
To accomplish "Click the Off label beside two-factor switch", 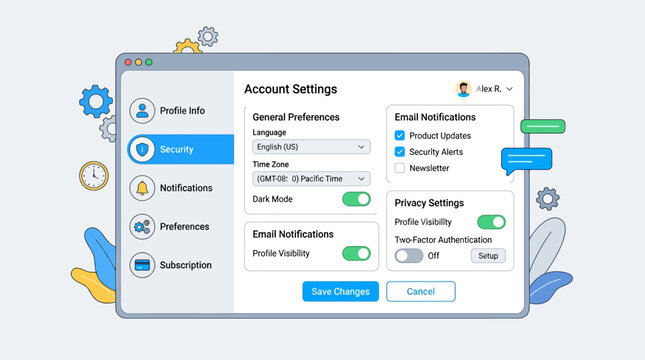I will tap(433, 255).
